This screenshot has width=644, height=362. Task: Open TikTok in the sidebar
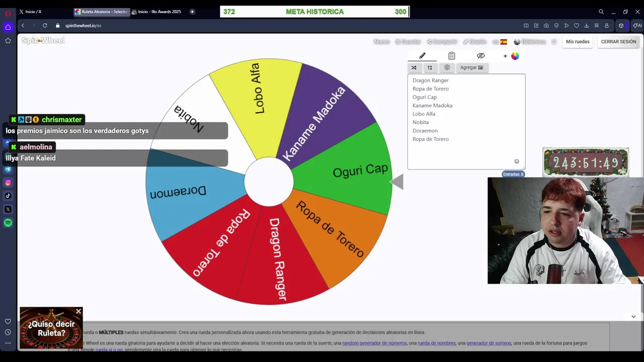8,196
